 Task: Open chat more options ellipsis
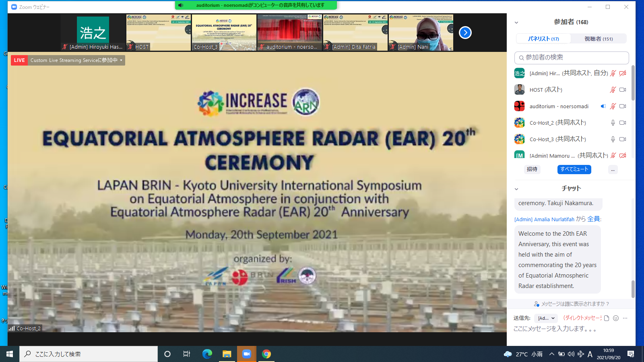pos(625,318)
